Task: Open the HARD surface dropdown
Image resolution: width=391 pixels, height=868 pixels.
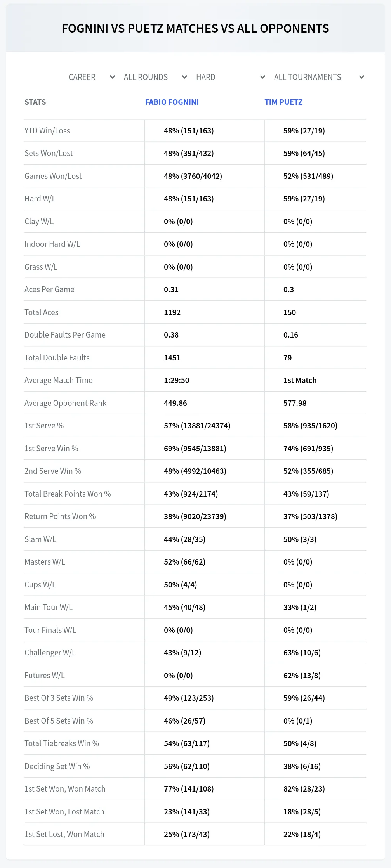Action: 231,77
